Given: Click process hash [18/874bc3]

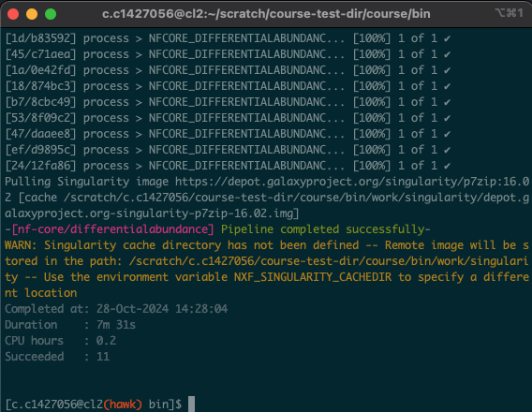Looking at the screenshot, I should click(40, 86).
